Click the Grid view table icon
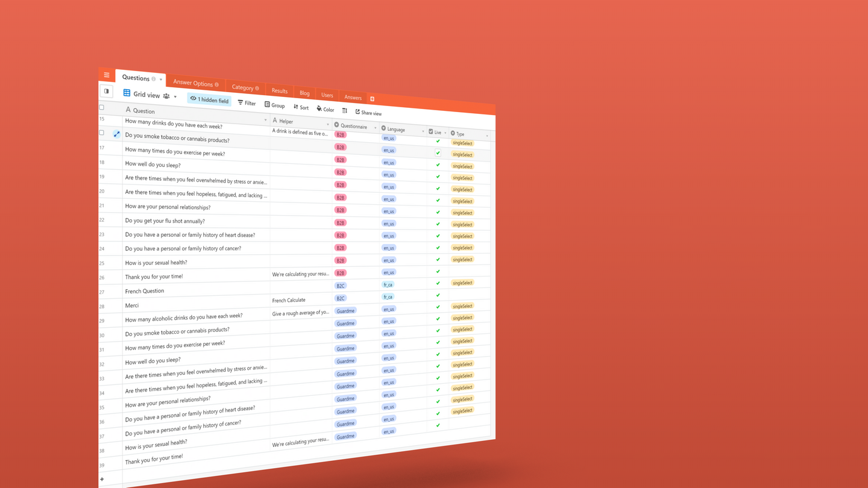The image size is (868, 488). pyautogui.click(x=127, y=93)
